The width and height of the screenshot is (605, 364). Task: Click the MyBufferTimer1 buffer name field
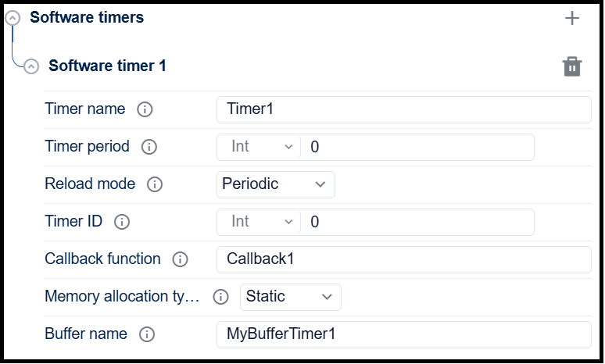[x=403, y=334]
